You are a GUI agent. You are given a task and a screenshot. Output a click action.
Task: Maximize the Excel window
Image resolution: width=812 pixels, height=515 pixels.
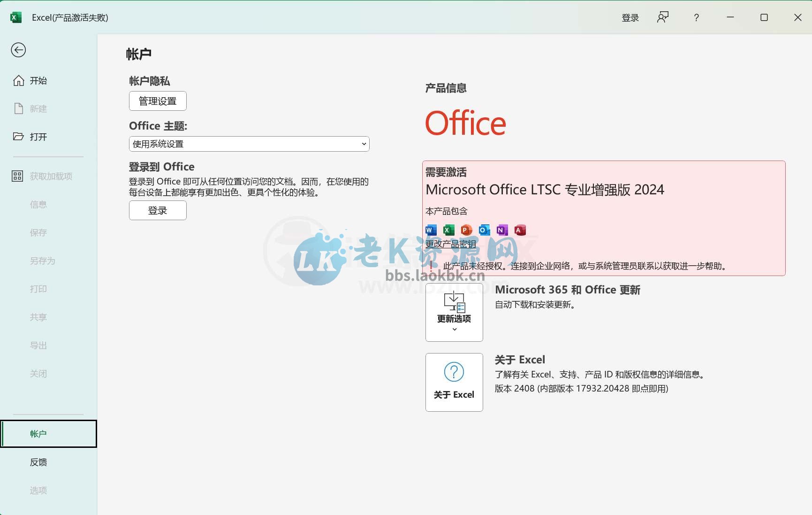764,17
